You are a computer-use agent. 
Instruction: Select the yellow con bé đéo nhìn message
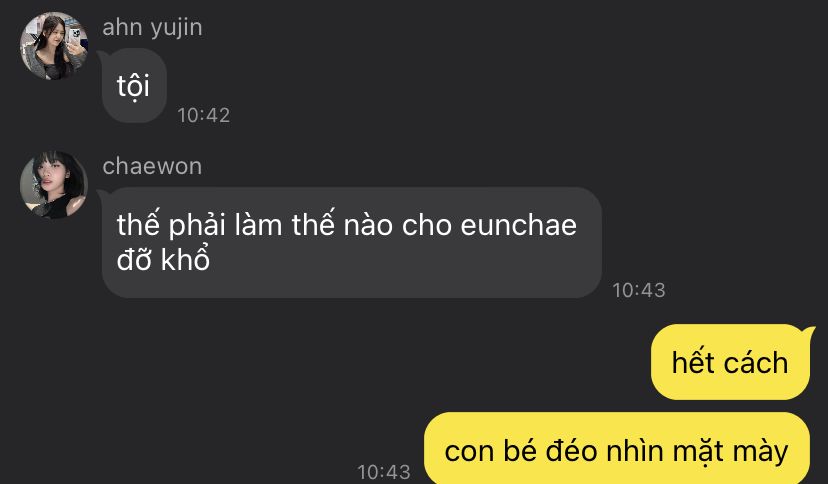point(617,450)
